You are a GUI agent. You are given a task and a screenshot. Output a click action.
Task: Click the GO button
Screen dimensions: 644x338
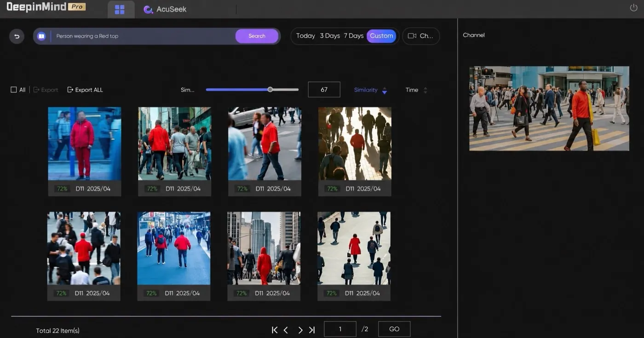394,329
